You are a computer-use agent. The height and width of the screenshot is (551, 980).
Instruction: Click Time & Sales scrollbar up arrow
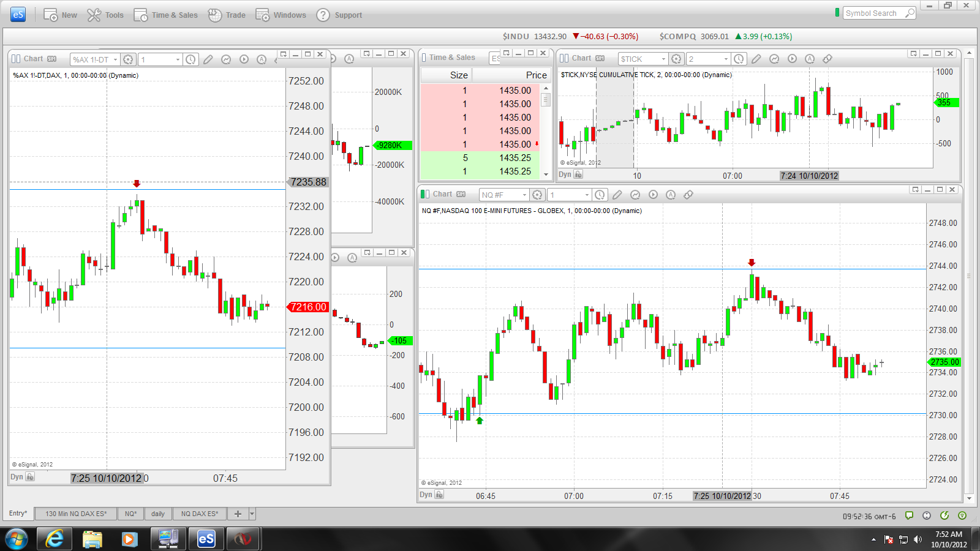[546, 89]
